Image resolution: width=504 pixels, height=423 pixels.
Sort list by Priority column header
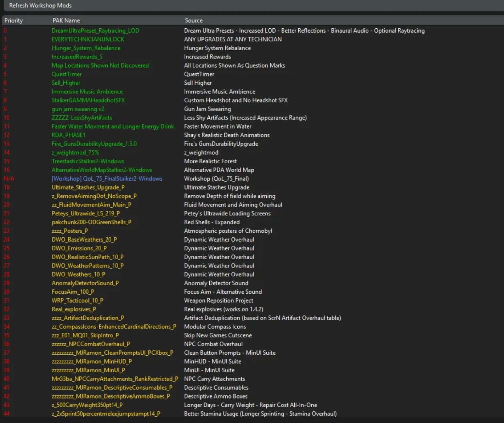tap(13, 21)
